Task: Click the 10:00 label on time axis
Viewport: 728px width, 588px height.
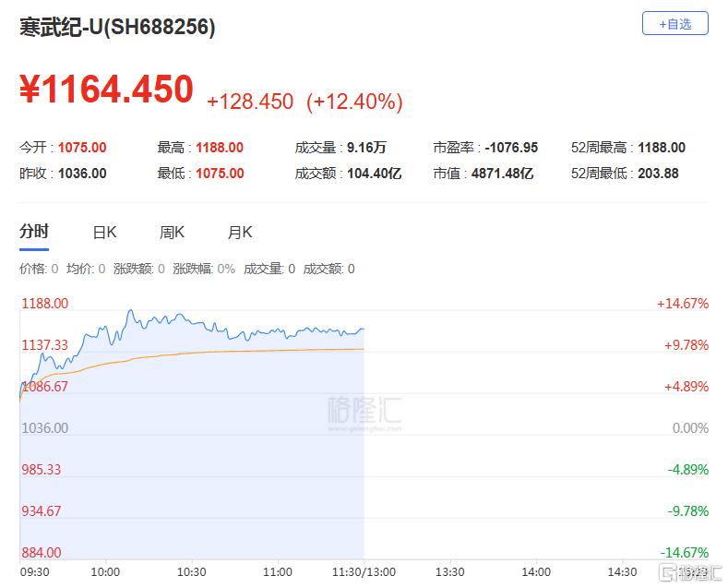Action: pyautogui.click(x=105, y=572)
